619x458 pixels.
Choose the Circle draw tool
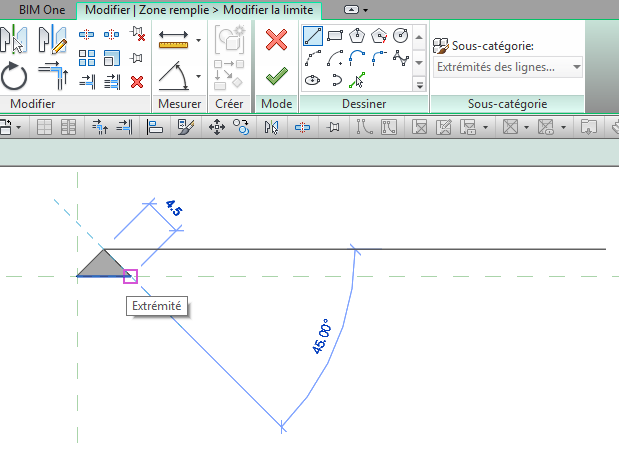tap(400, 36)
